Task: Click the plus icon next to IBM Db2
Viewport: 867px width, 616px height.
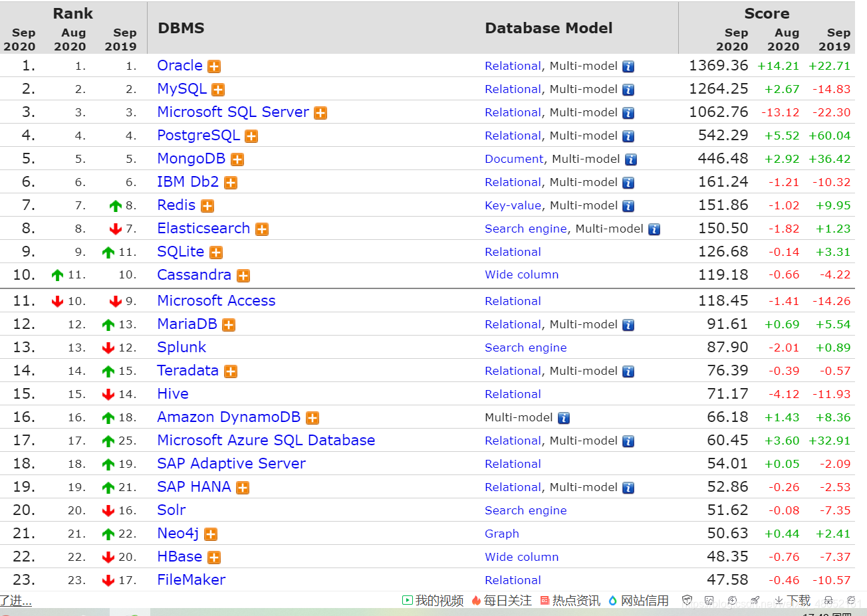Action: click(231, 183)
